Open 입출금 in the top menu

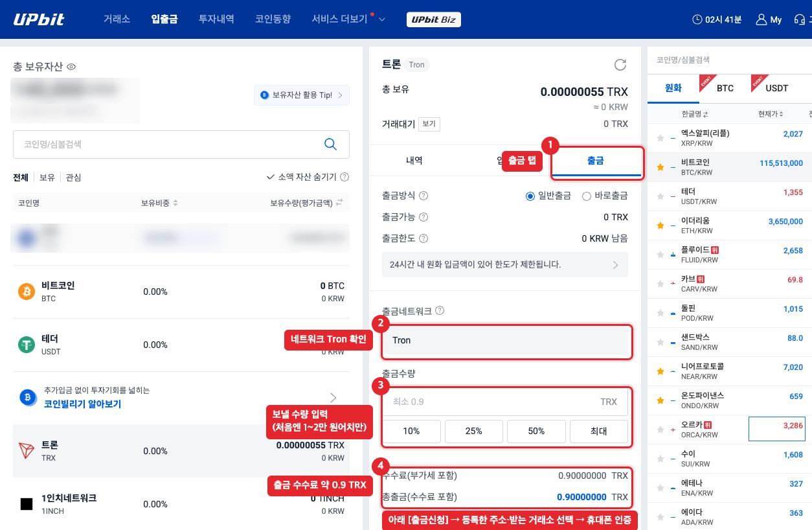(164, 19)
